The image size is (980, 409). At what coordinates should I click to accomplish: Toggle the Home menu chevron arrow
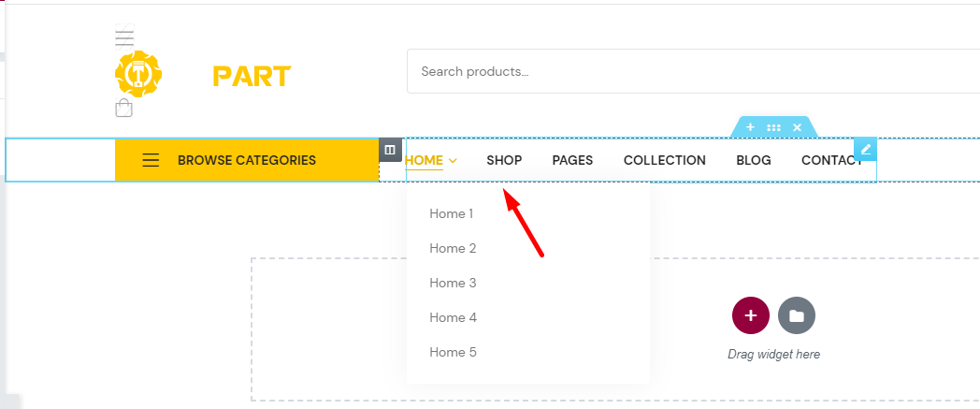coord(454,161)
